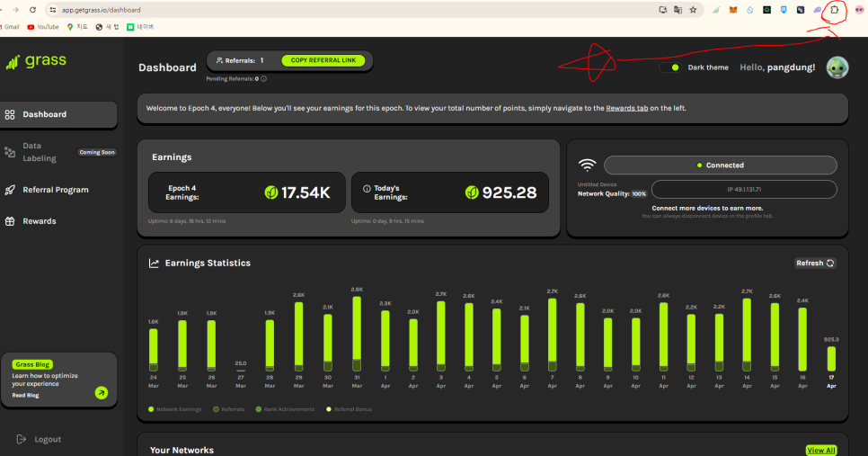This screenshot has height=456, width=868.
Task: Click the Refresh statistics button
Action: [815, 264]
